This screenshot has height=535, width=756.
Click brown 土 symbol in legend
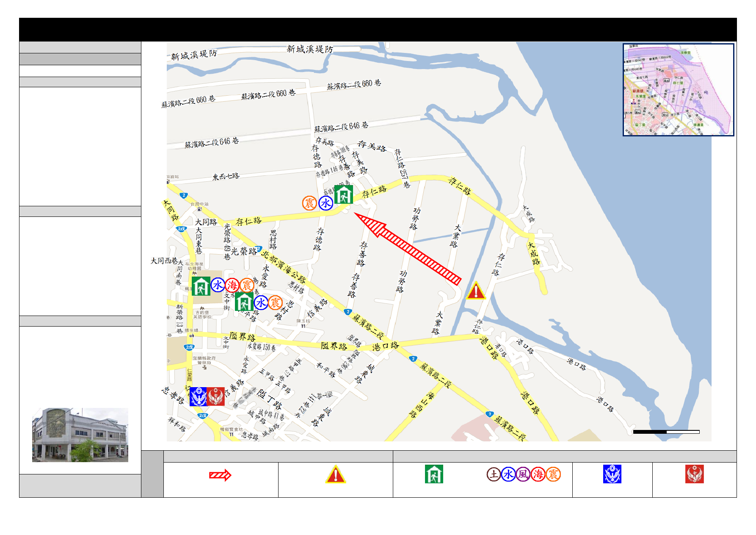point(494,474)
